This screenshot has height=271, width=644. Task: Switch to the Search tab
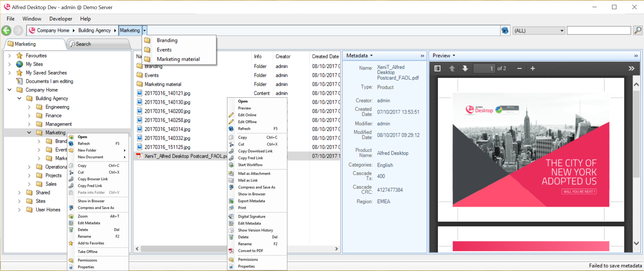(x=83, y=44)
